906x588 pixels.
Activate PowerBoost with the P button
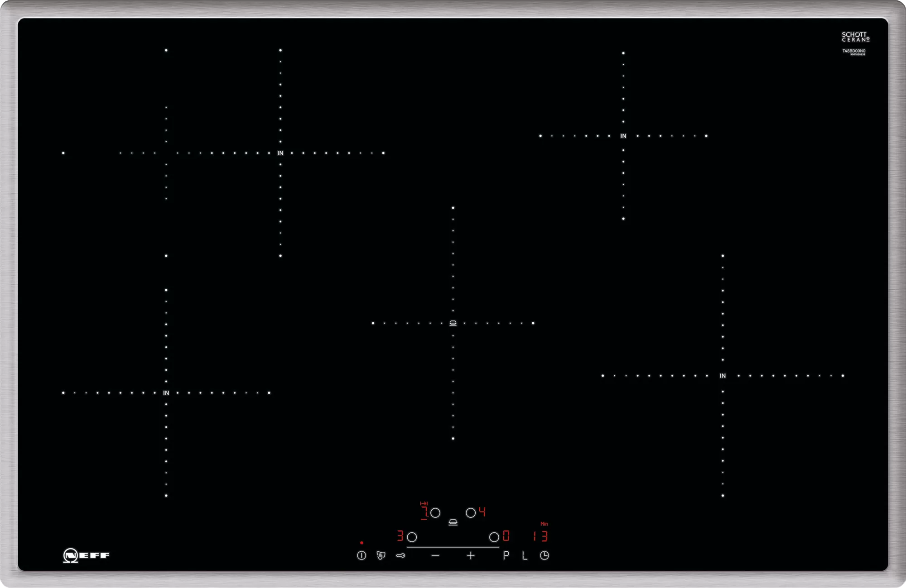[506, 555]
